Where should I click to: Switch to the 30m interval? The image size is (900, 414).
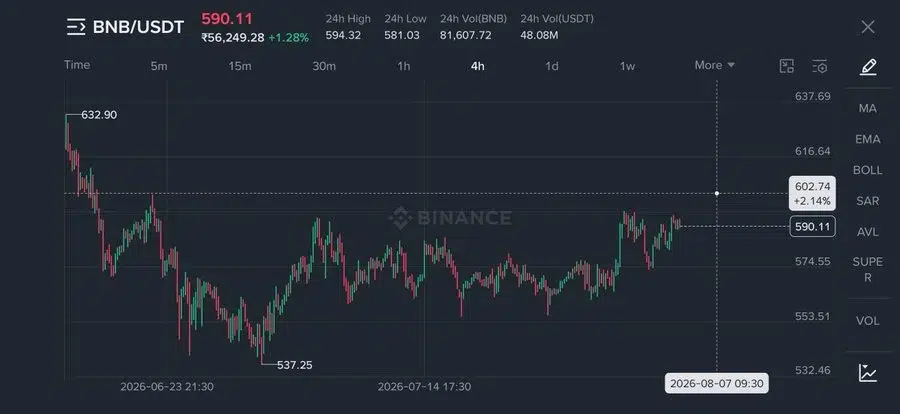324,66
